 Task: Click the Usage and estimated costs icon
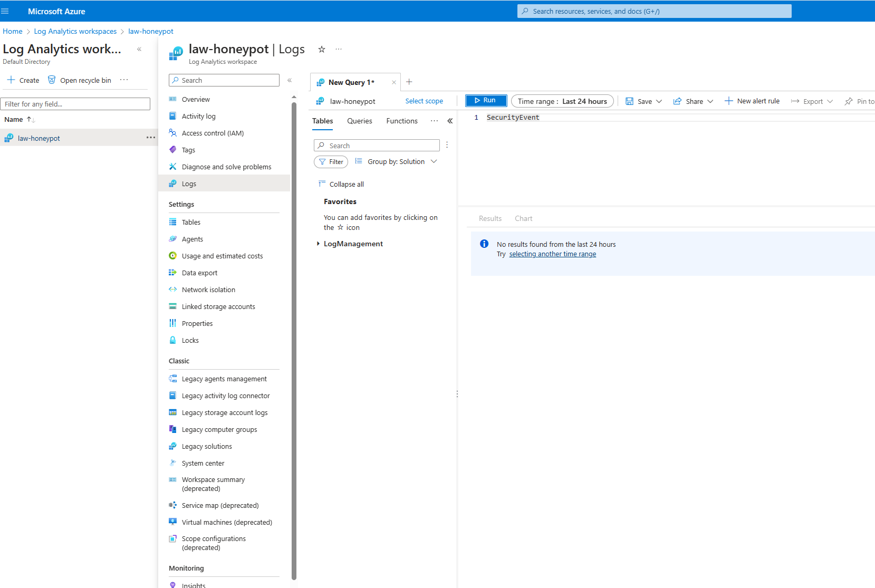[172, 256]
